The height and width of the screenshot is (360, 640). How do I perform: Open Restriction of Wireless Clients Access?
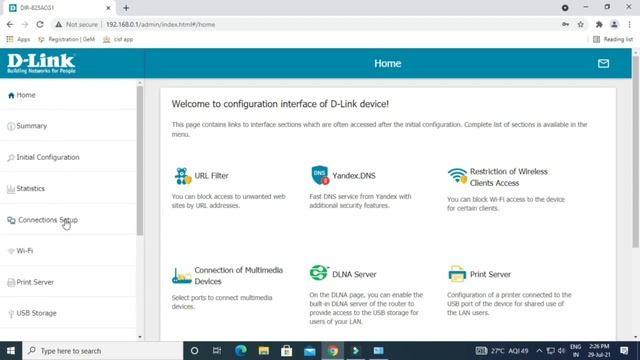tap(509, 177)
